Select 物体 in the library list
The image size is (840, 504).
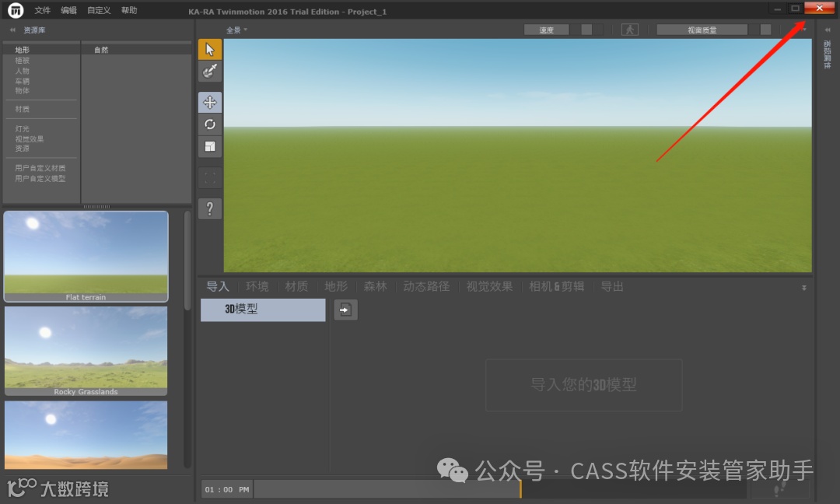(23, 90)
